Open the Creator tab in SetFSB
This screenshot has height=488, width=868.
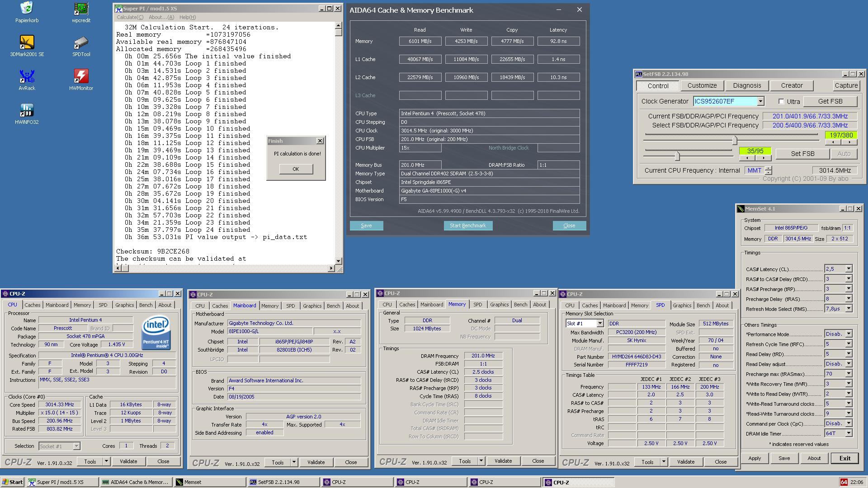tap(792, 85)
